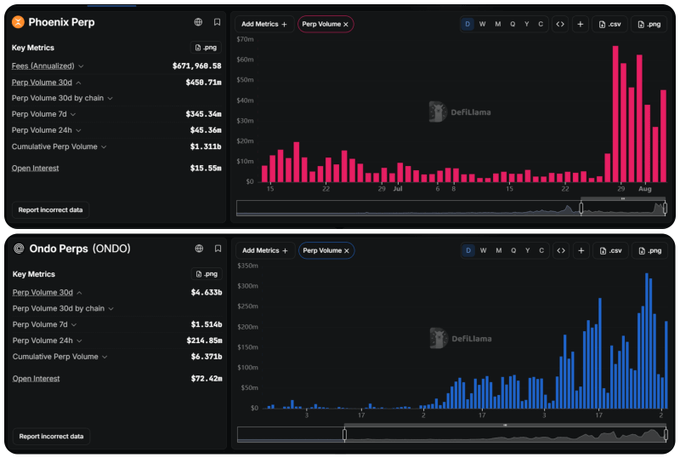Click tallest pink bar in Phoenix volume chart
This screenshot has height=458, width=680.
[x=615, y=114]
